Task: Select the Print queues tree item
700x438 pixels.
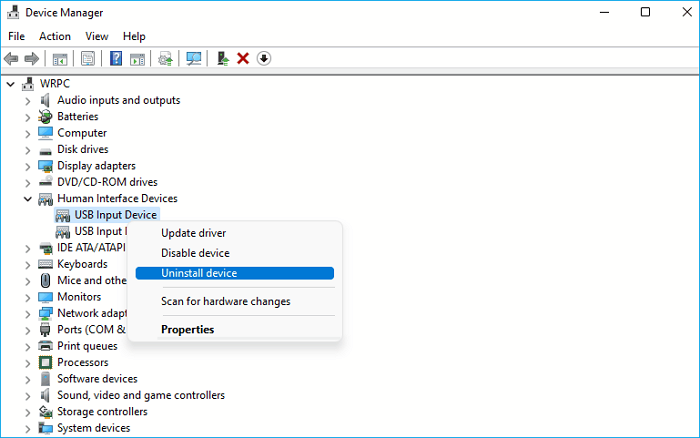Action: click(x=87, y=346)
